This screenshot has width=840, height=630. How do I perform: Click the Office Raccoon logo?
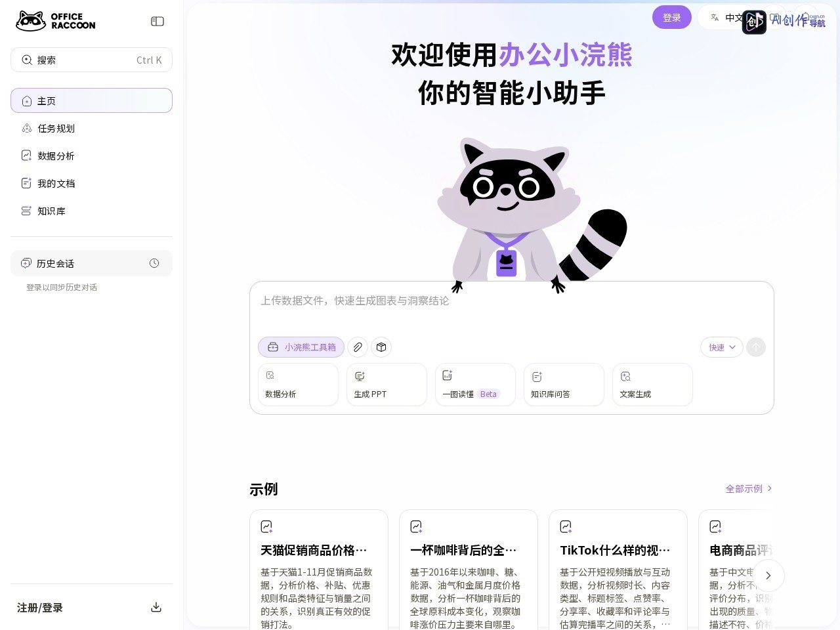[56, 21]
